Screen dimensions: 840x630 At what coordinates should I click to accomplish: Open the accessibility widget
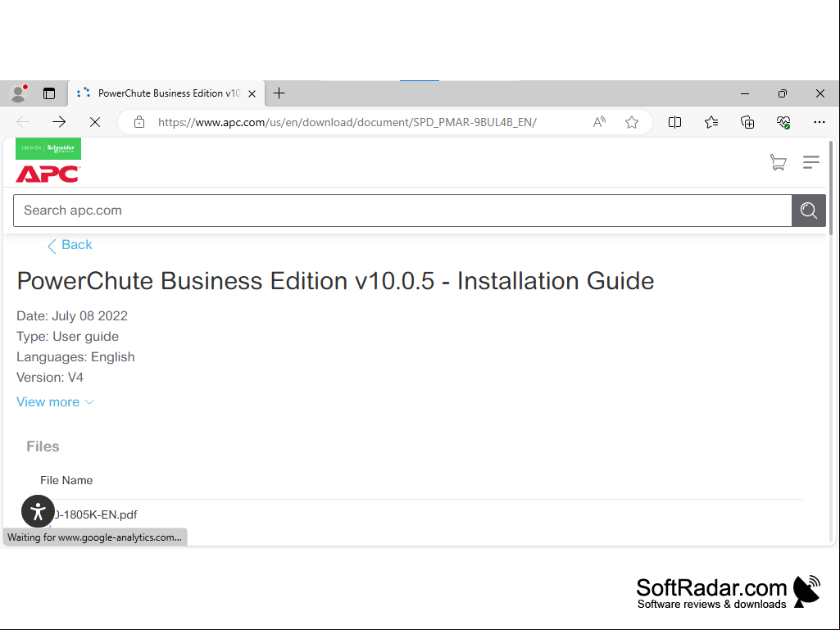[38, 511]
